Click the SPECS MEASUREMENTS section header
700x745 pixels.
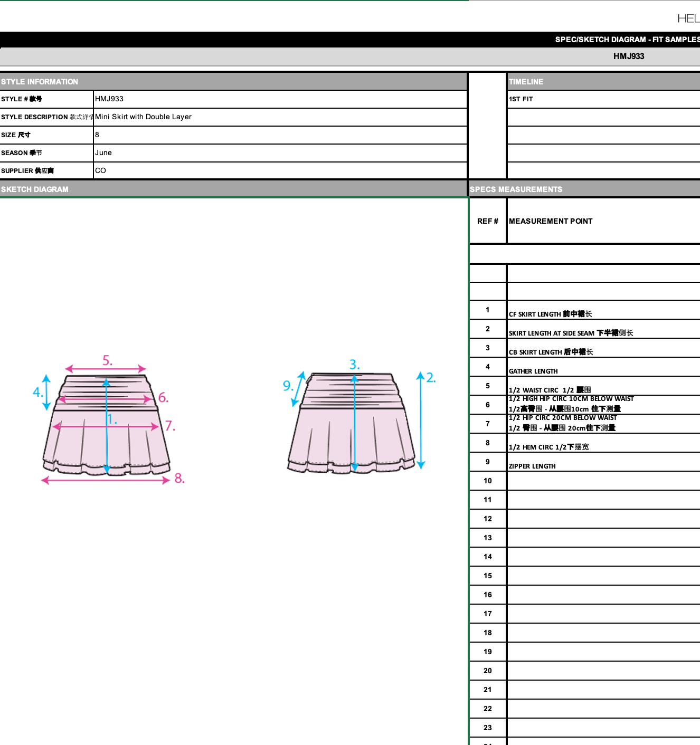click(x=584, y=189)
